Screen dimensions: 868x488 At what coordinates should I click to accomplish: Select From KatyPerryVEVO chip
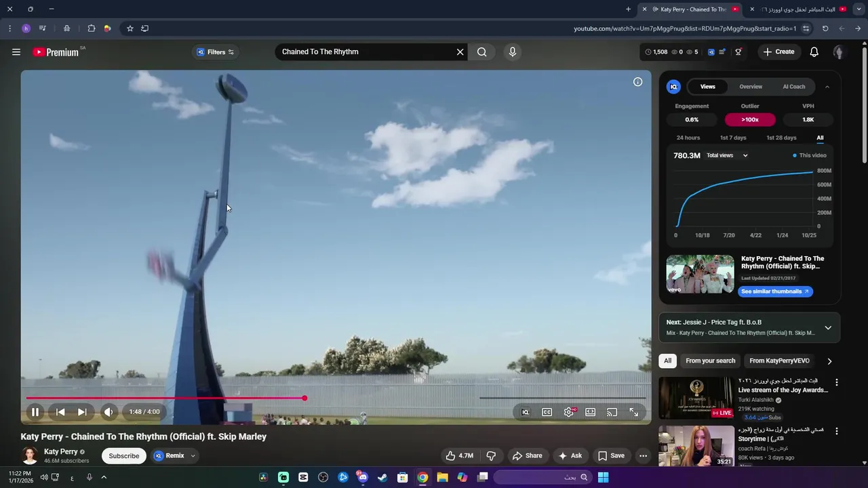pyautogui.click(x=779, y=361)
